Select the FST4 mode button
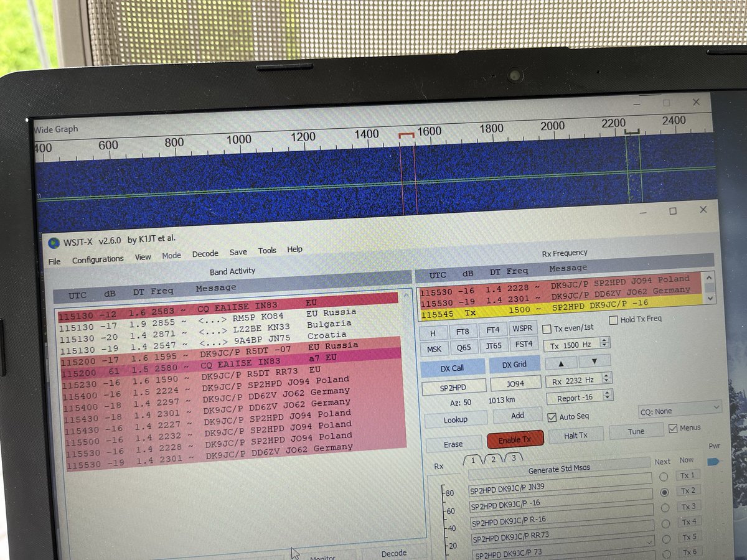747x560 pixels. pos(524,344)
